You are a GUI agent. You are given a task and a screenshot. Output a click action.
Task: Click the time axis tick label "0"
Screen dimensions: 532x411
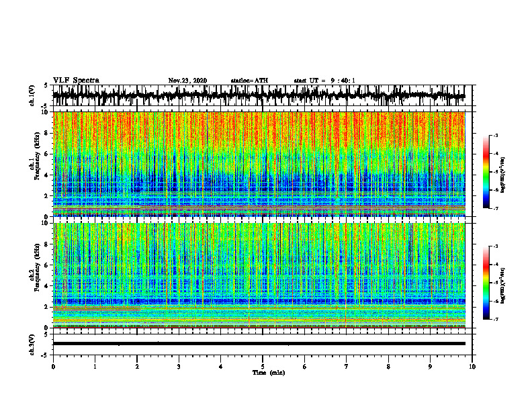[x=53, y=367]
